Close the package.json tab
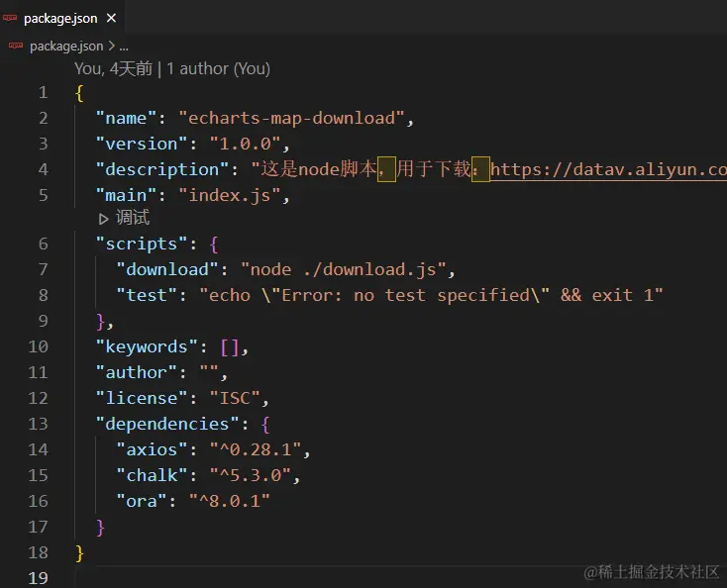Screen dimensions: 727x588 pos(111,18)
